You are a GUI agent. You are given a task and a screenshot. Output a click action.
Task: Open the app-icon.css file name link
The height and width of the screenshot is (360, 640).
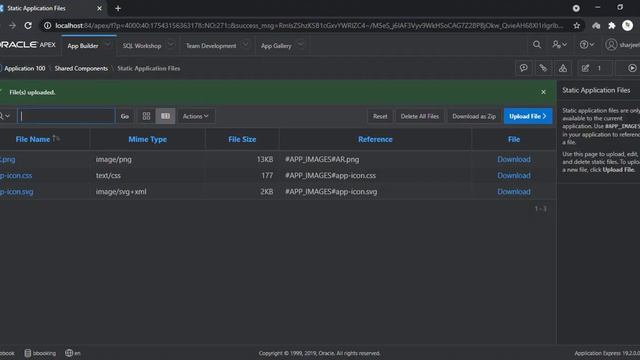click(16, 176)
